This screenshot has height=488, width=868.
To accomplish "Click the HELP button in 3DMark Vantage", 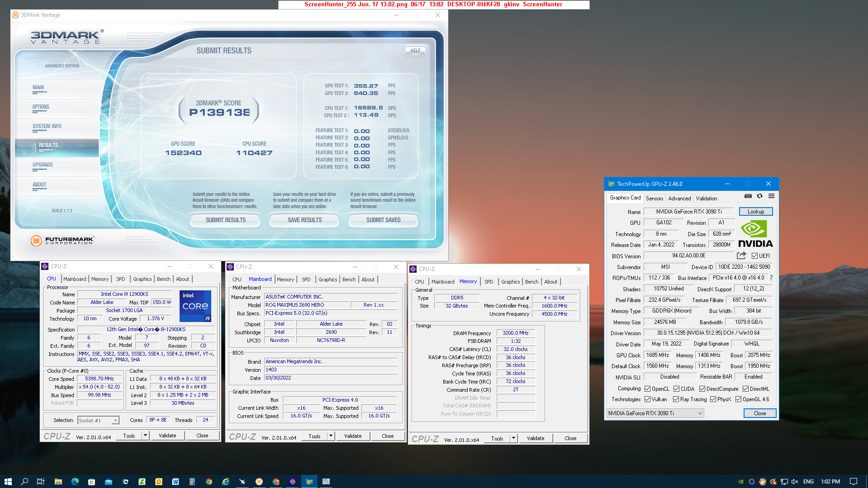I will tap(415, 51).
